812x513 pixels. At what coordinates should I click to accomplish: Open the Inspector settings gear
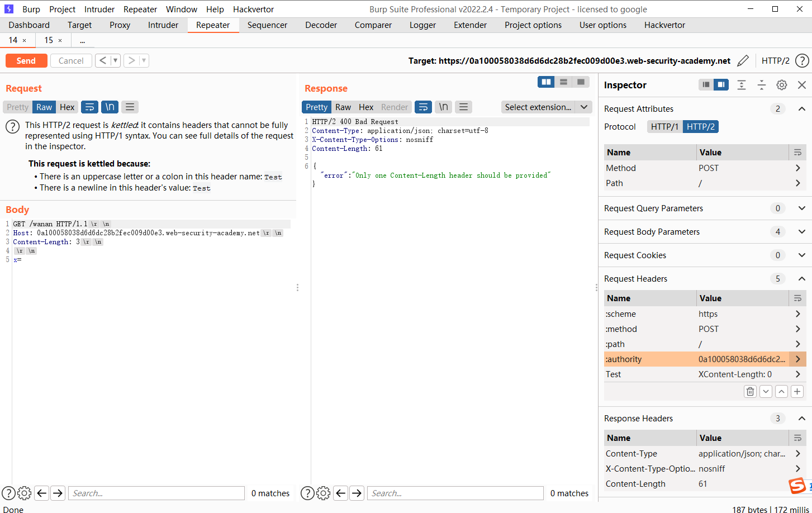tap(781, 85)
